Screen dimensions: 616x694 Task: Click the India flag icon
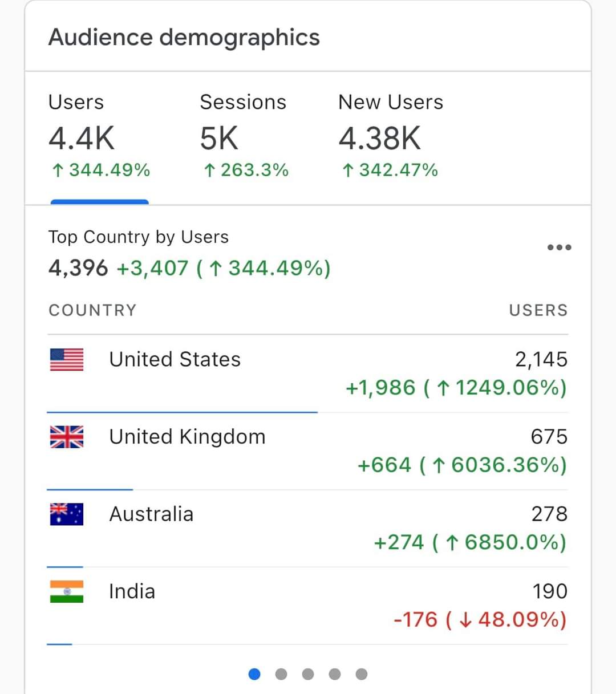[x=67, y=591]
